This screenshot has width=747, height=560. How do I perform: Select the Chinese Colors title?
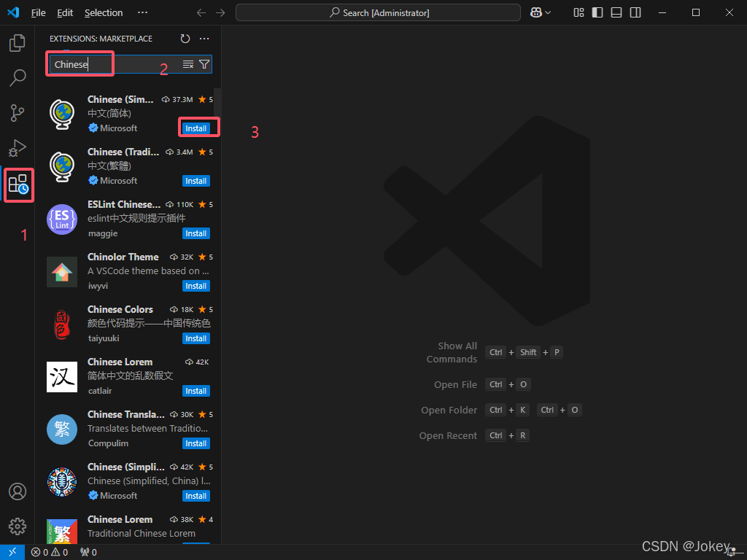click(x=120, y=309)
